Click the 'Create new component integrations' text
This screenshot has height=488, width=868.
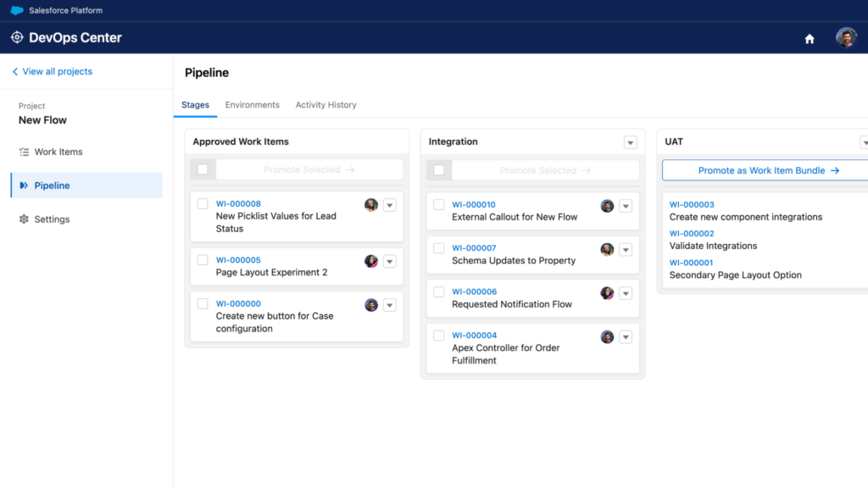[x=746, y=217]
